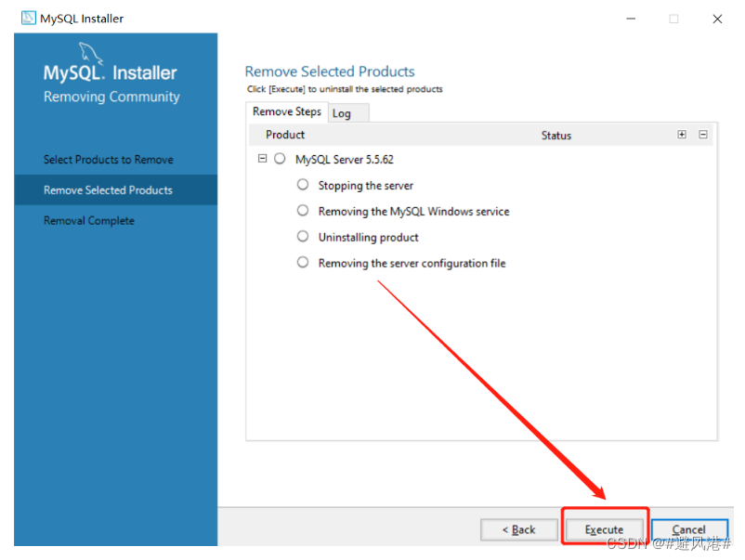
Task: Click the Removing Community subtitle
Action: [111, 97]
